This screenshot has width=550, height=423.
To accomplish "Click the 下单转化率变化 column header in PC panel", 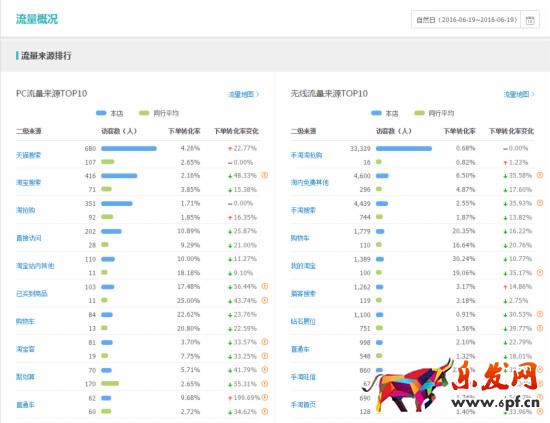I will pos(236,131).
